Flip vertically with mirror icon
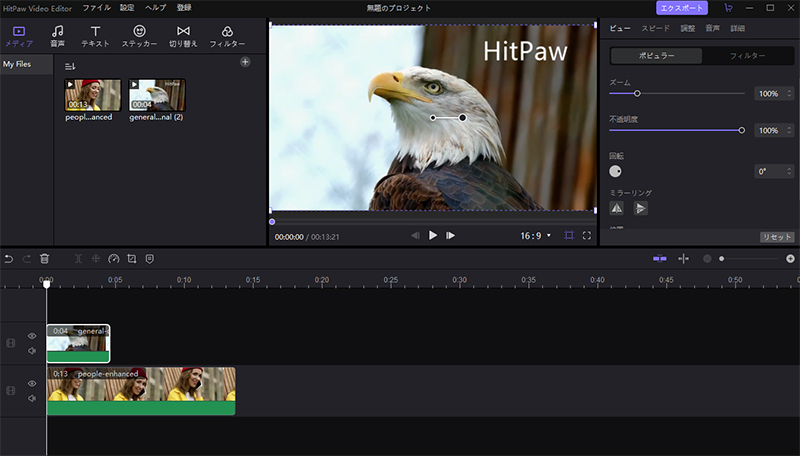Viewport: 800px width, 456px height. pyautogui.click(x=640, y=208)
